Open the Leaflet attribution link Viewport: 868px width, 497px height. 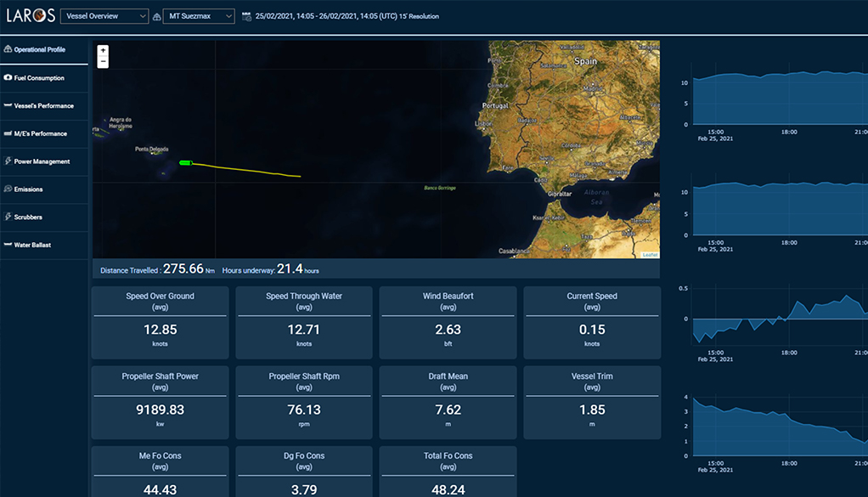[650, 254]
